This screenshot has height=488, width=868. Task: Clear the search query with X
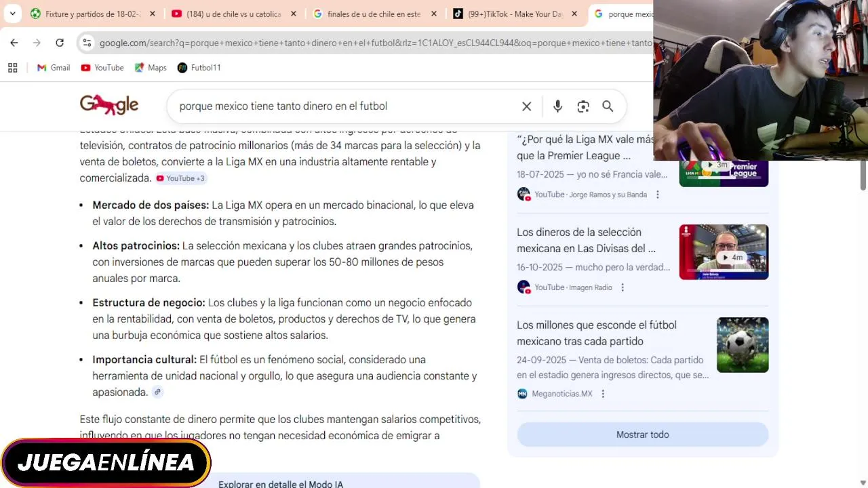pyautogui.click(x=526, y=106)
